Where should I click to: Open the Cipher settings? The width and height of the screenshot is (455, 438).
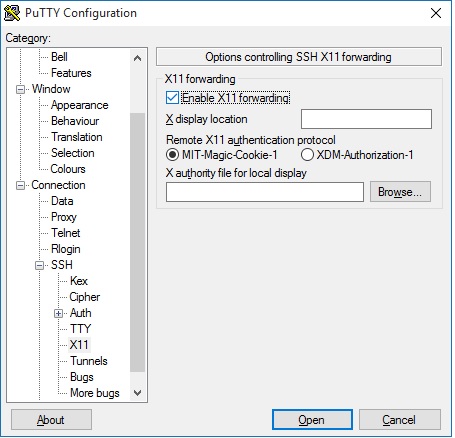pos(85,297)
